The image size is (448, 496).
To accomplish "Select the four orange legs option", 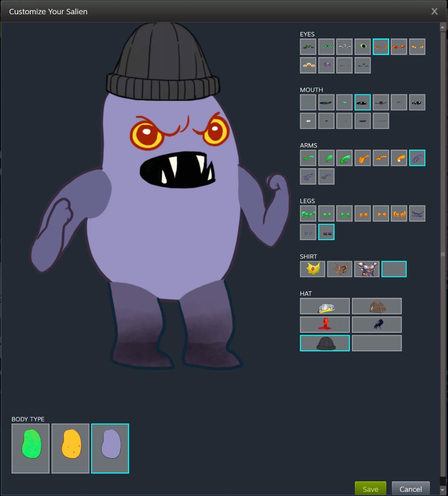I will [x=399, y=214].
